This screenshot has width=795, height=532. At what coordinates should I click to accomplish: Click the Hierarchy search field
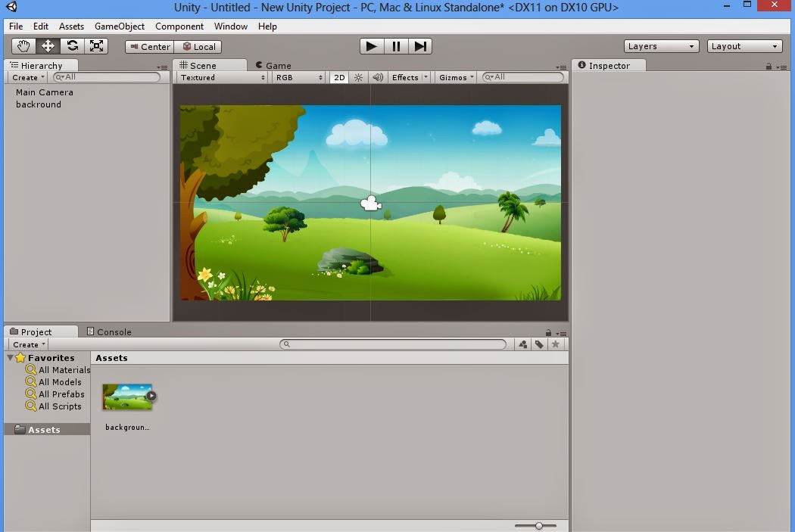pyautogui.click(x=107, y=77)
